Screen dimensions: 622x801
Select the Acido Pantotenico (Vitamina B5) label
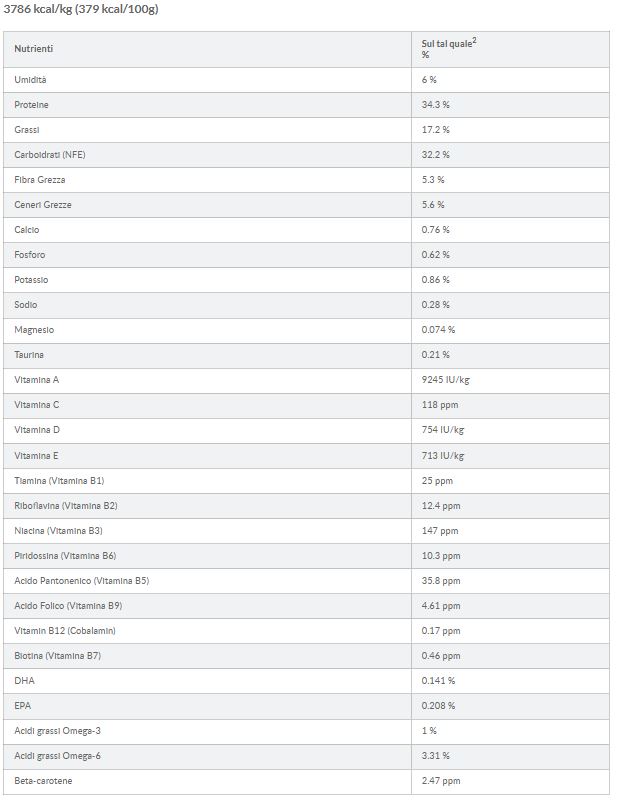(82, 580)
